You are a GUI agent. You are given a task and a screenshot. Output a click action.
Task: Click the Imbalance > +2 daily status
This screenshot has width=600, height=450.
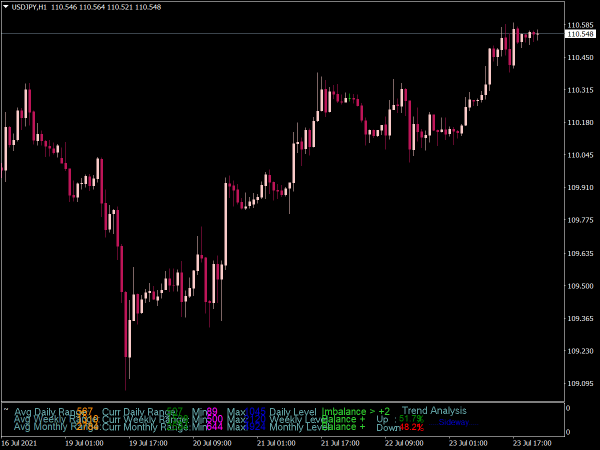[x=355, y=411]
